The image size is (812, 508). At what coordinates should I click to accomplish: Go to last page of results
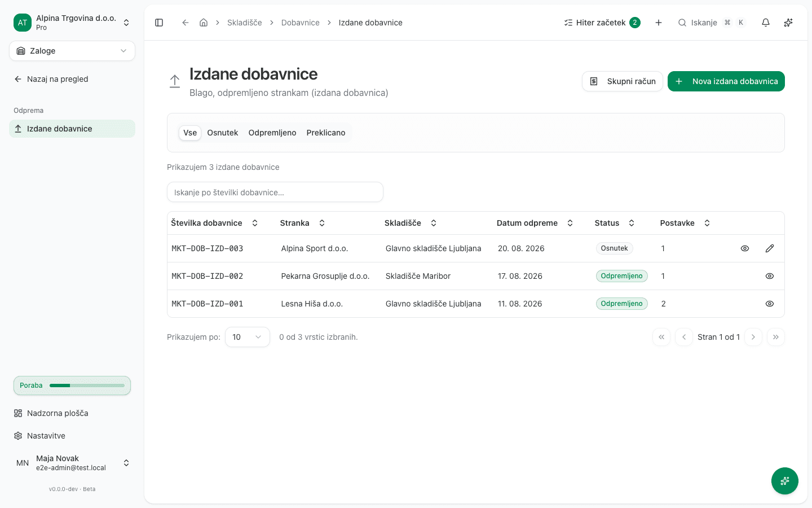pos(776,337)
